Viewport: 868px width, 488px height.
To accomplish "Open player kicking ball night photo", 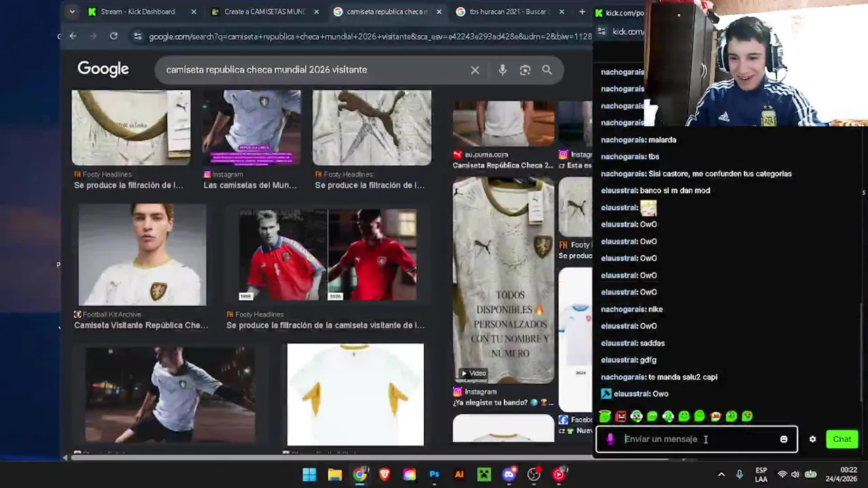I will (x=170, y=394).
